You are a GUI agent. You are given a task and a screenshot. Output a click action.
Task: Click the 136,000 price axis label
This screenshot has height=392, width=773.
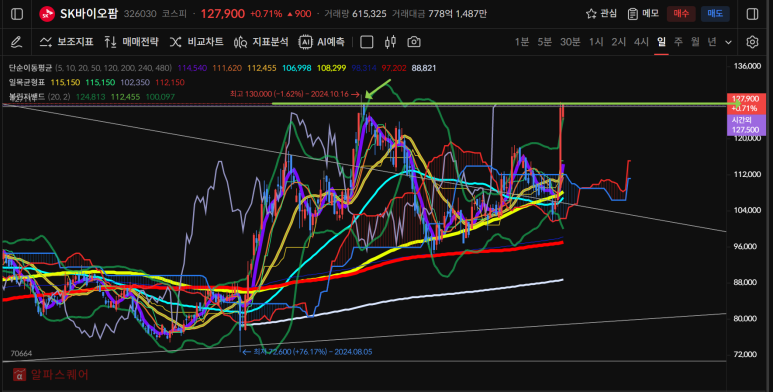pos(747,66)
